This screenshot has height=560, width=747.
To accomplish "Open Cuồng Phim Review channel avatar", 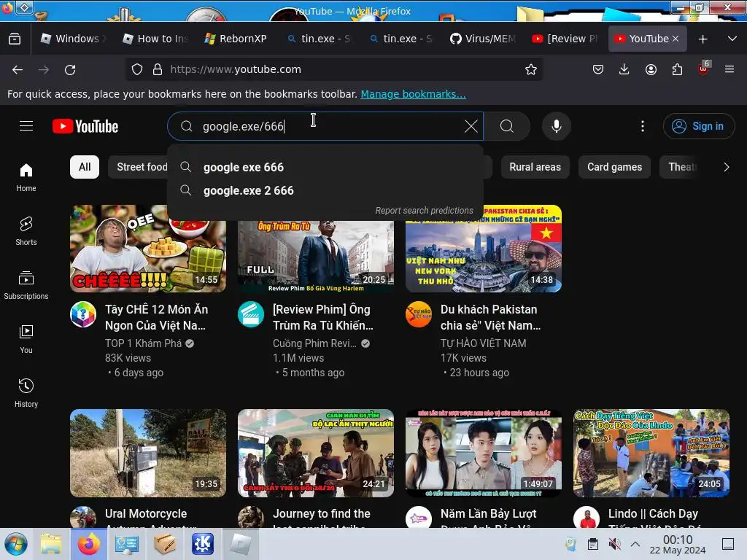I will tap(251, 314).
